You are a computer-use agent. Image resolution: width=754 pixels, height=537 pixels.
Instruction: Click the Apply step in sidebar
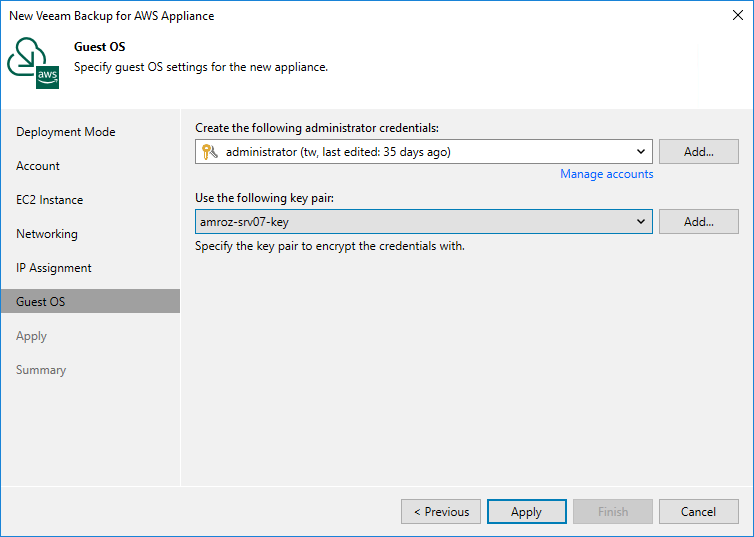point(32,336)
